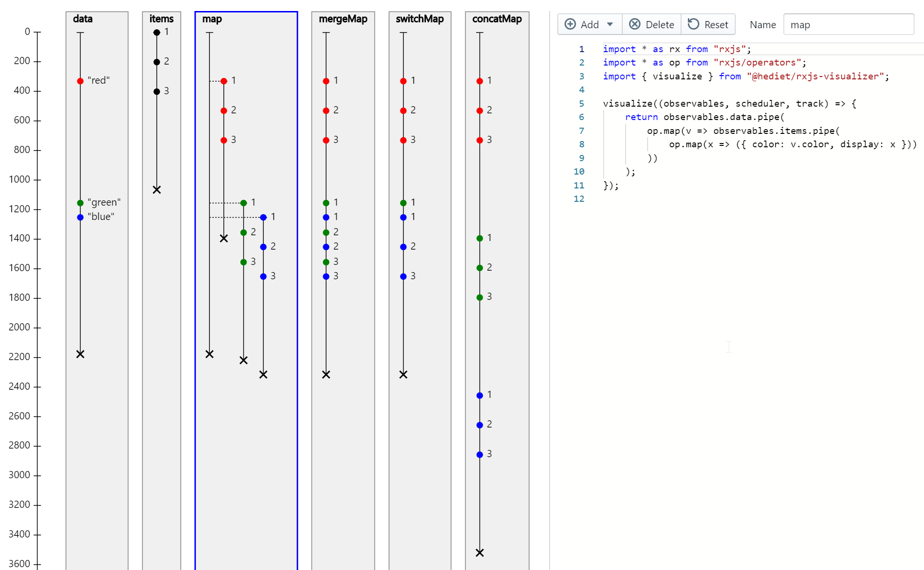Click the green "green" marble in data
Viewport: 924px width, 570px height.
pyautogui.click(x=80, y=203)
